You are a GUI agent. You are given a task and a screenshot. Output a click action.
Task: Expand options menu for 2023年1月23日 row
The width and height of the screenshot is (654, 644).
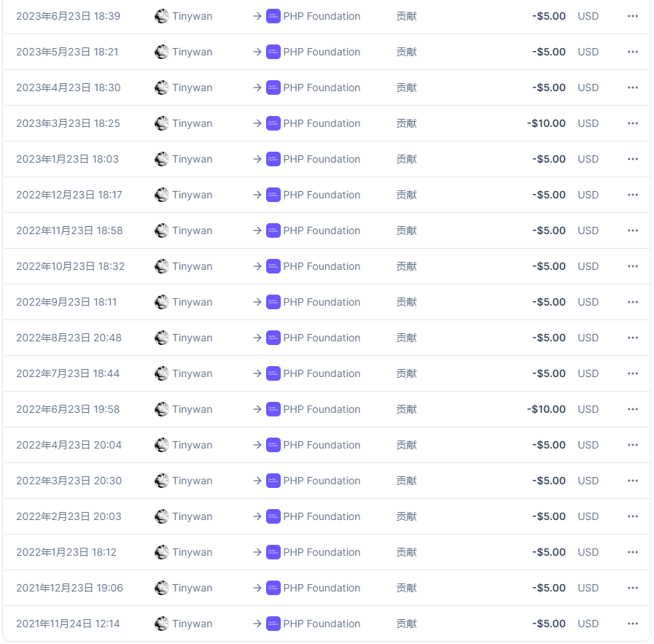click(632, 159)
